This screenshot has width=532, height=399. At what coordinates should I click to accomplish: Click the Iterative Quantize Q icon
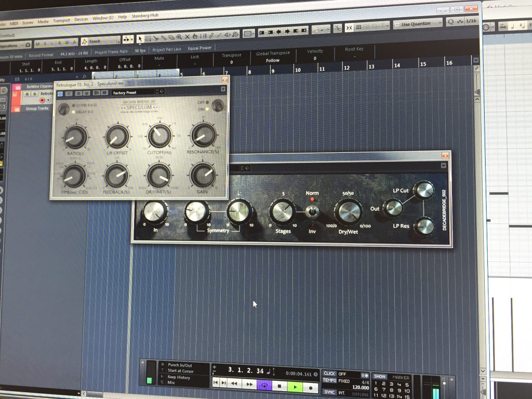[450, 22]
